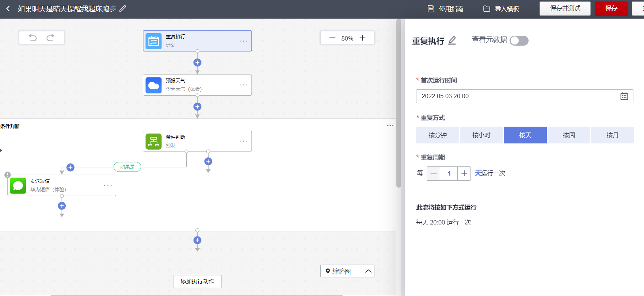Rename 重复执行 with the panel pencil icon
Viewport: 644px width, 296px height.
pyautogui.click(x=452, y=40)
